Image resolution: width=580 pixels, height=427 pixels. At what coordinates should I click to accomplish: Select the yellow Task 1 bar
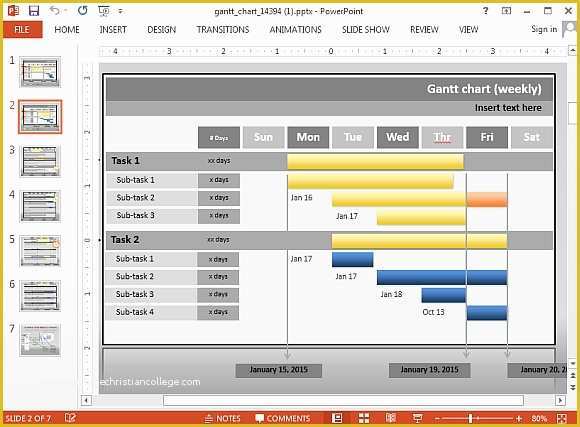tap(375, 162)
